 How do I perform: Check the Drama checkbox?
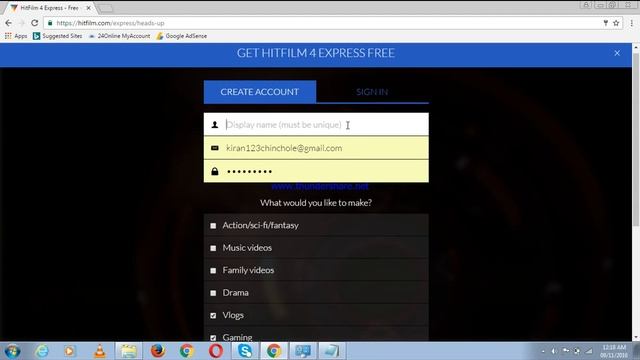[213, 293]
